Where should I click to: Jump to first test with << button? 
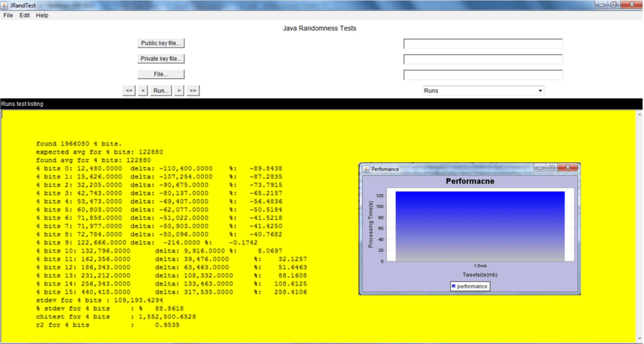[129, 91]
